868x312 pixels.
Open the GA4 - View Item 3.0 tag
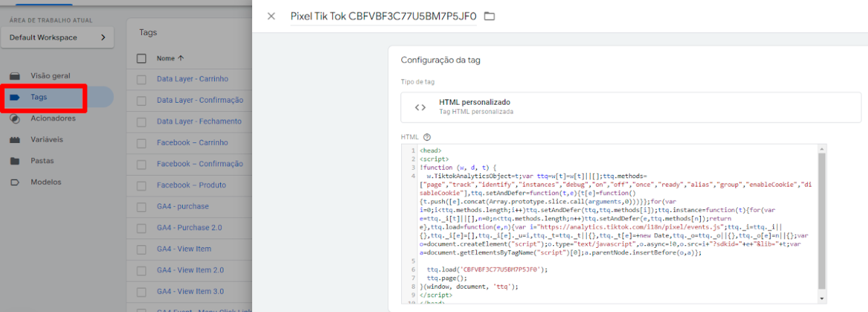190,291
